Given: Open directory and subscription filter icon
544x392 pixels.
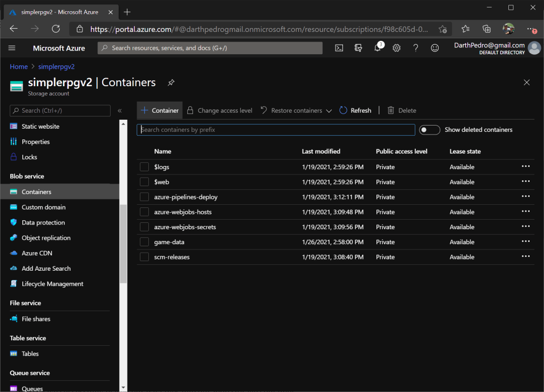Looking at the screenshot, I should (x=358, y=48).
